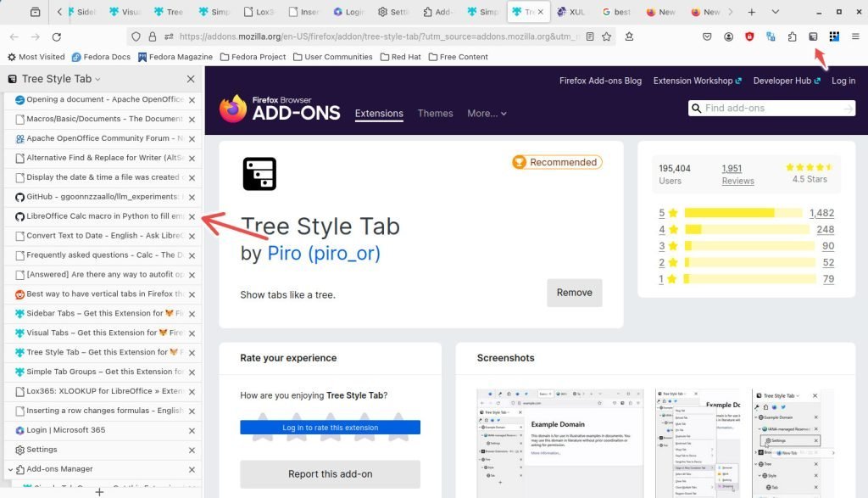Screen dimensions: 868x498
Task: Expand the More… navigation dropdown
Action: click(x=487, y=114)
